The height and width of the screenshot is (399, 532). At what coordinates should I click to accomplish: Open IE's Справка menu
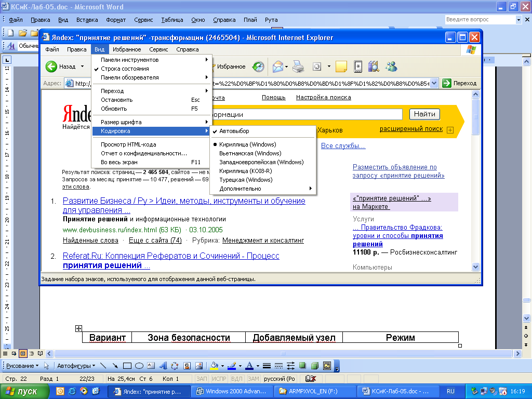tap(187, 49)
